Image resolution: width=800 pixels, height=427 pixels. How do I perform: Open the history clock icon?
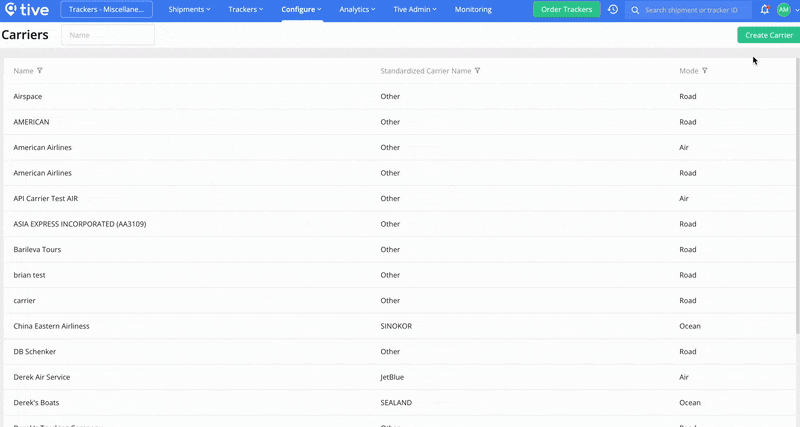tap(613, 9)
